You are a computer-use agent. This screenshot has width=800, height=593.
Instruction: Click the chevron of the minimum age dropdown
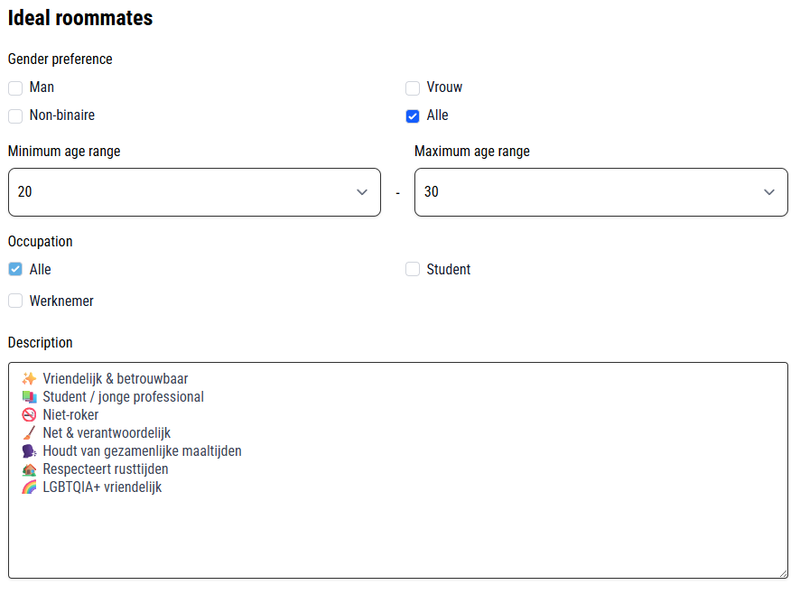point(362,192)
